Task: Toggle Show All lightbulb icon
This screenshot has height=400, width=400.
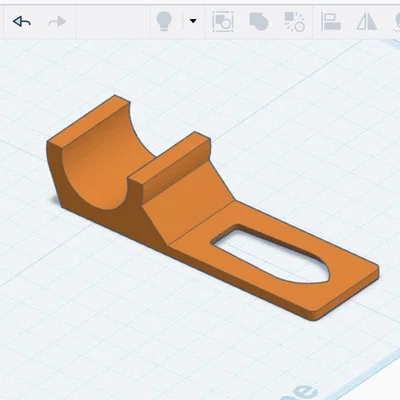Action: (x=164, y=22)
